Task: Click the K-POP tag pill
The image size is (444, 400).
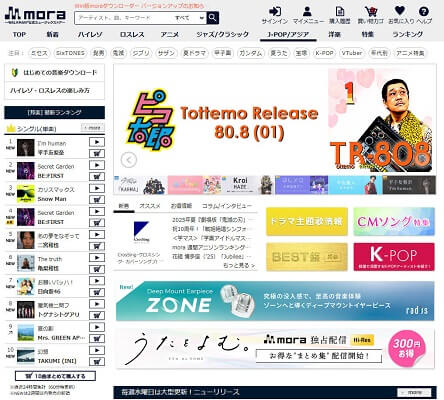Action: (x=324, y=53)
